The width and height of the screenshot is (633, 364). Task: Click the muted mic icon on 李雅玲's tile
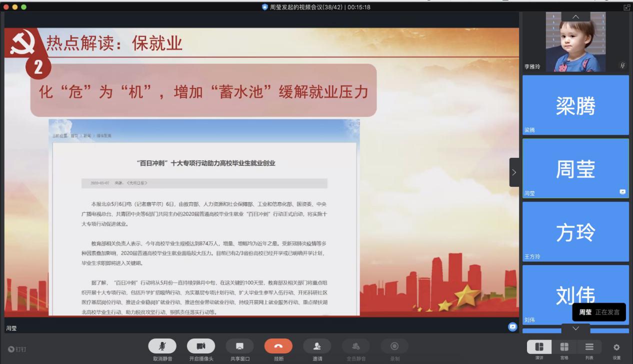pyautogui.click(x=622, y=65)
